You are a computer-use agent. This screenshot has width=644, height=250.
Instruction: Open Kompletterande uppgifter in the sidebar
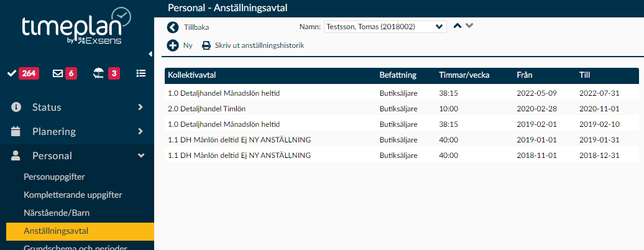coord(73,195)
